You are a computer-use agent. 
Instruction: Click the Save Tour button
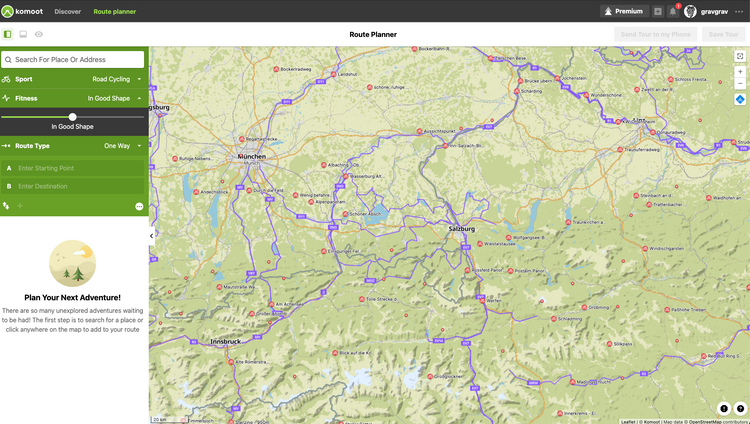click(x=723, y=34)
